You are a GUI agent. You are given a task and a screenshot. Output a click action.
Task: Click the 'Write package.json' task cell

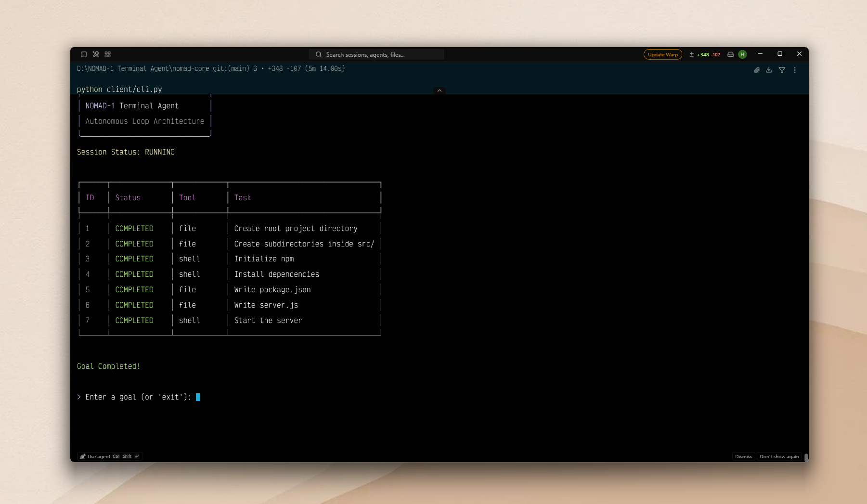coord(272,290)
